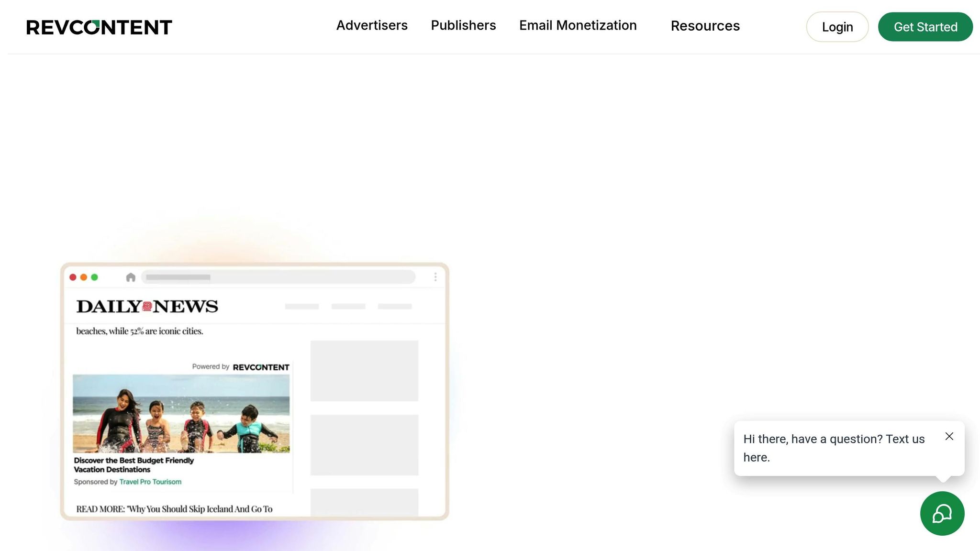The height and width of the screenshot is (551, 980).
Task: Expand the Resources menu
Action: pos(705,26)
